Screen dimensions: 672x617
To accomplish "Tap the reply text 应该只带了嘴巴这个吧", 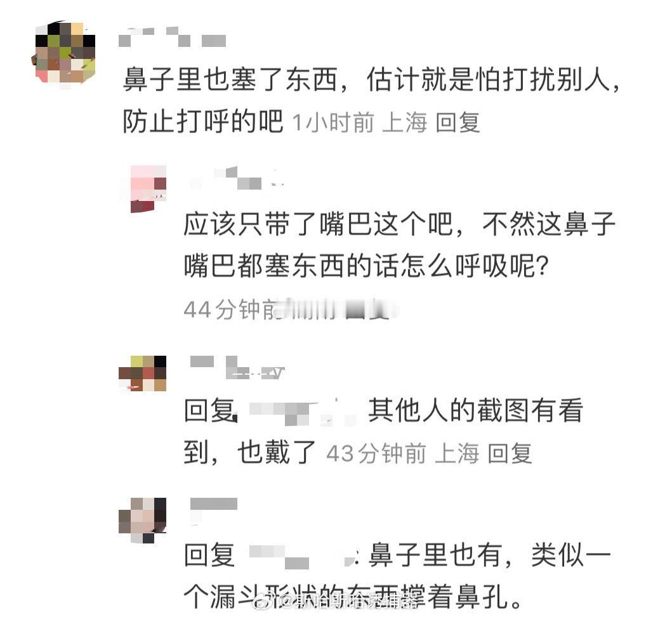I will pyautogui.click(x=317, y=223).
